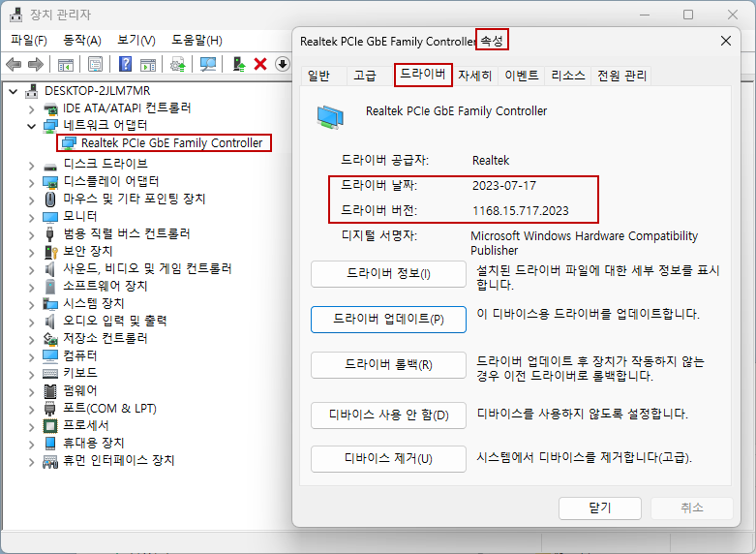Click the 디바이스 제거(U) button
The height and width of the screenshot is (554, 756).
(x=388, y=458)
